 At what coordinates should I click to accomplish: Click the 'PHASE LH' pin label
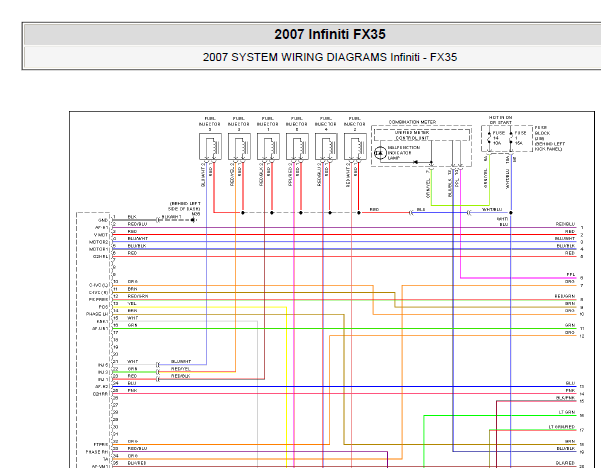point(97,314)
